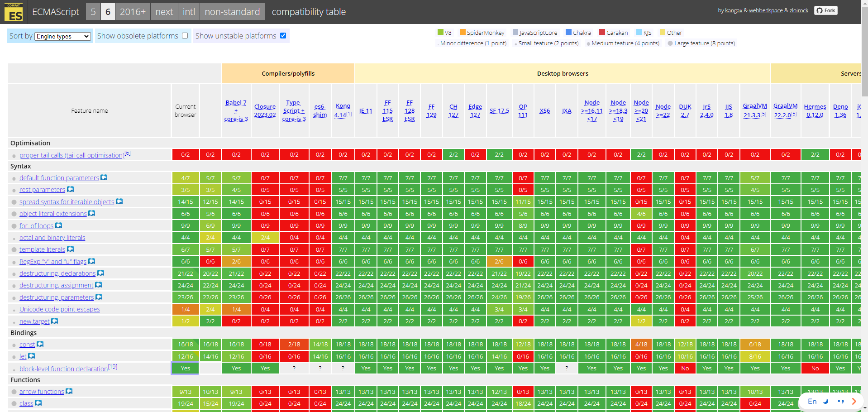Open the info icon beside default function parameters
The height and width of the screenshot is (412, 868).
coord(104,177)
